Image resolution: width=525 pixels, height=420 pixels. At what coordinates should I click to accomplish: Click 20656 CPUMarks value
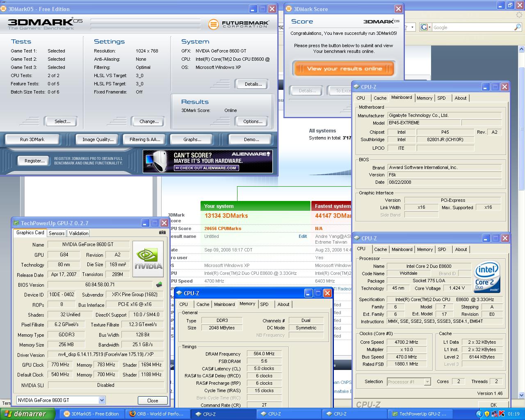223,228
